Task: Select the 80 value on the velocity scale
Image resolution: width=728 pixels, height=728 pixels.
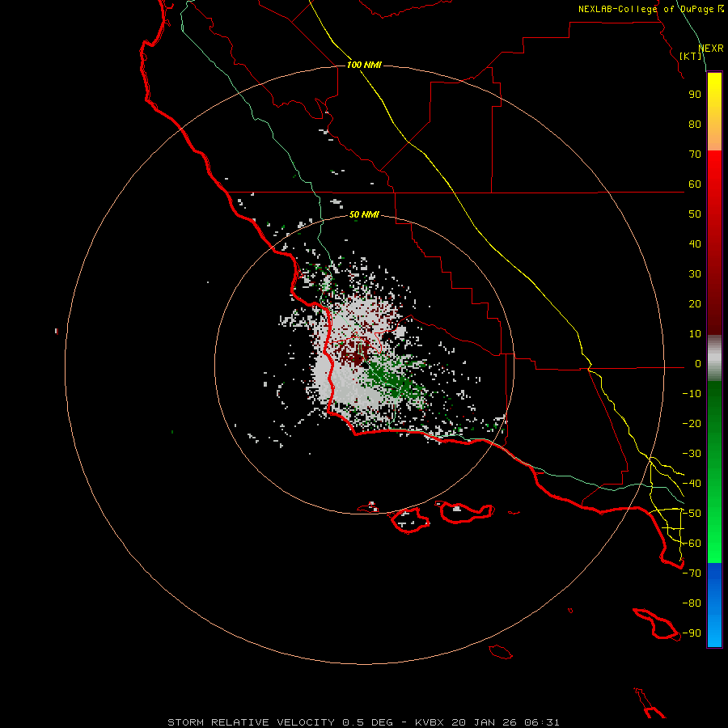Action: [695, 125]
